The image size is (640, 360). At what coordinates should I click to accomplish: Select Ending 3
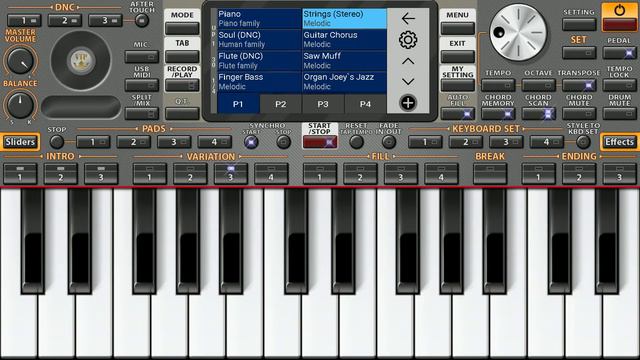tap(619, 173)
